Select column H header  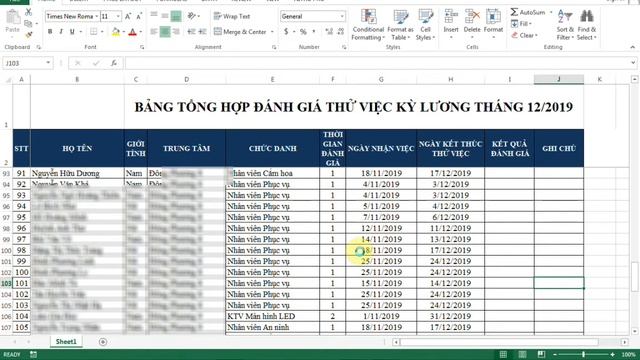[451, 79]
